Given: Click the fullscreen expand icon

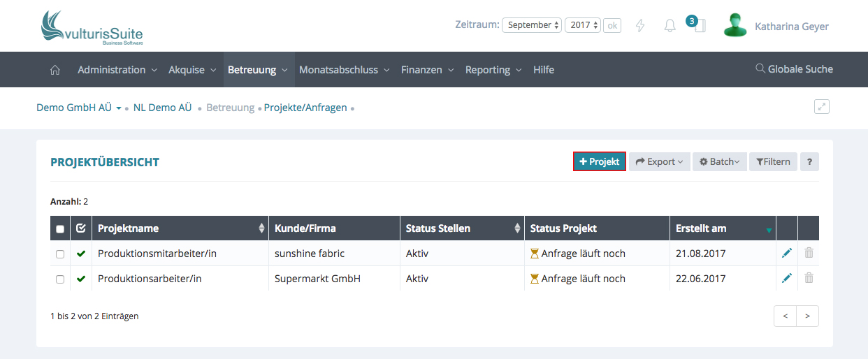Looking at the screenshot, I should click(821, 107).
